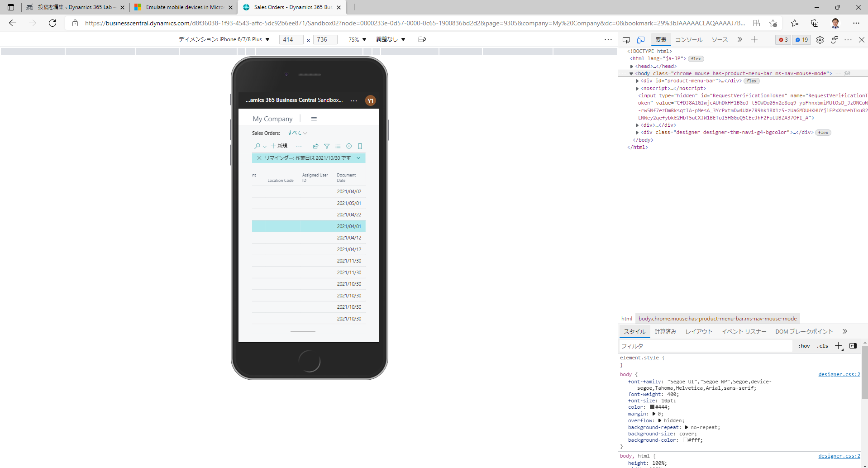The height and width of the screenshot is (468, 868).
Task: Select the search icon in Sales Orders toolbar
Action: pos(257,146)
